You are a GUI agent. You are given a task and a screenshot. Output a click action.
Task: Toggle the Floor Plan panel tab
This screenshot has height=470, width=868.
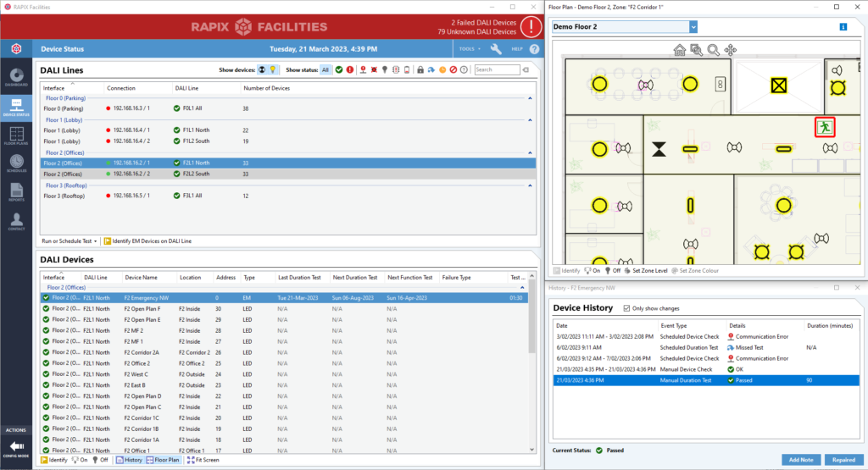163,460
